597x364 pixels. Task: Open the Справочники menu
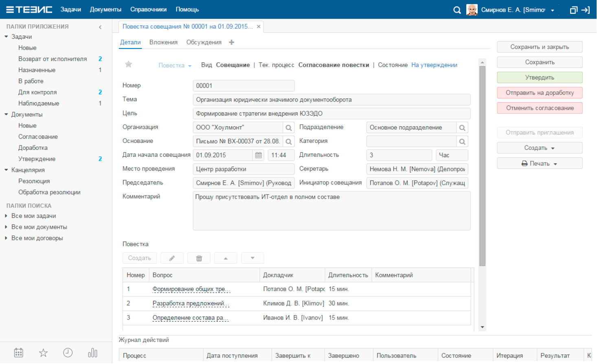coord(148,9)
